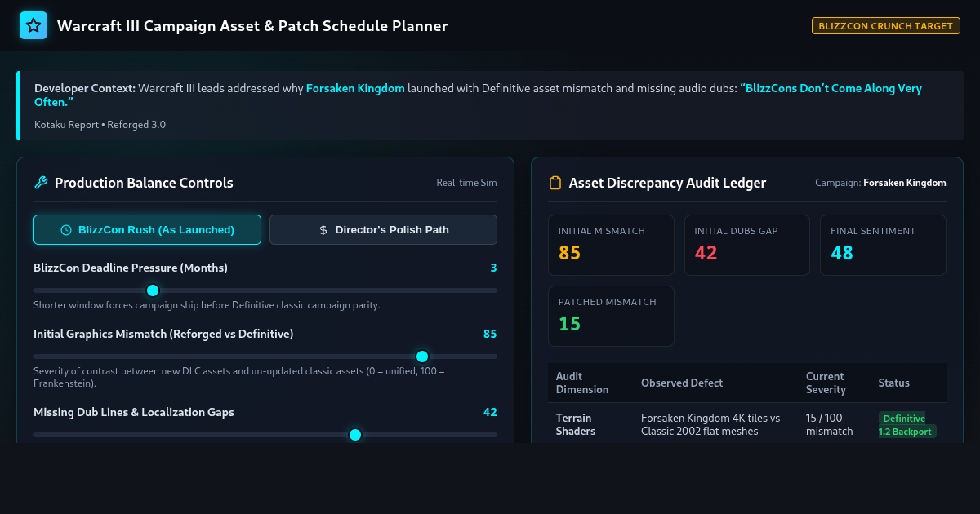980x514 pixels.
Task: Select BlizzCon Rush (As Launched) scenario
Action: click(147, 230)
